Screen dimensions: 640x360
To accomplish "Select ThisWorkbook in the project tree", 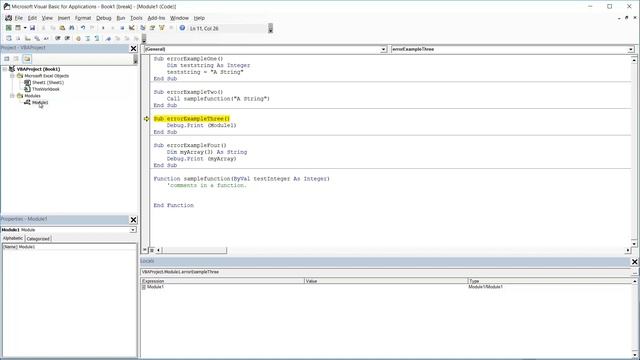I will point(46,89).
